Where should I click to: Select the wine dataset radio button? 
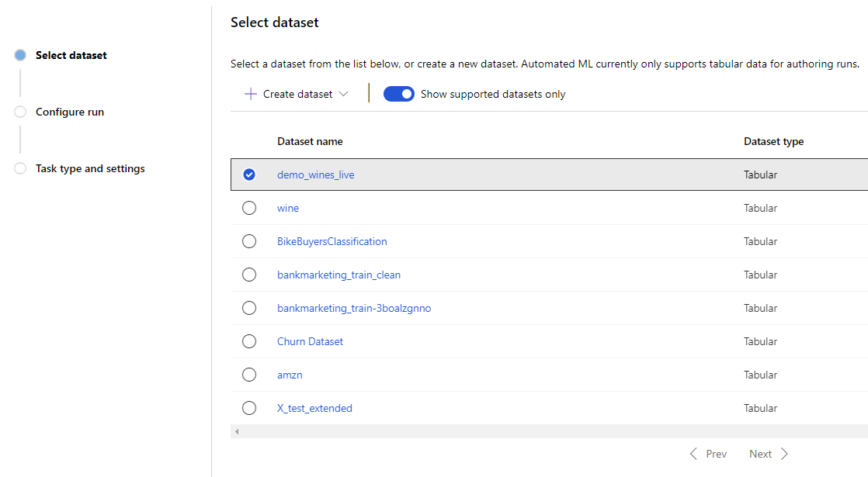click(x=249, y=207)
